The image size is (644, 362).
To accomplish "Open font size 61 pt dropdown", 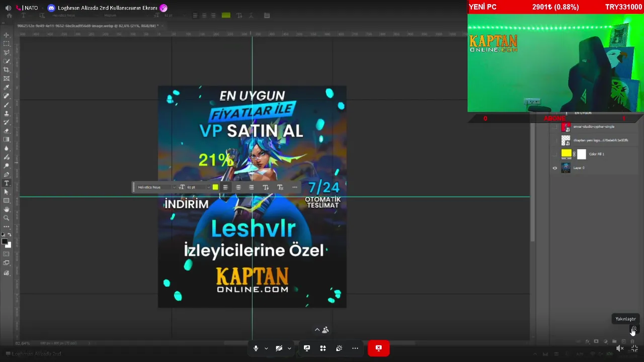I will click(208, 188).
